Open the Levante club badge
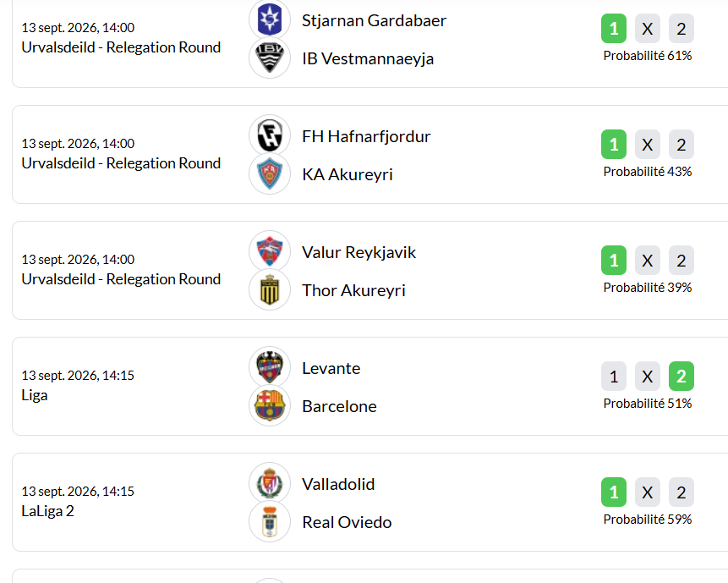This screenshot has width=728, height=583. coord(269,367)
